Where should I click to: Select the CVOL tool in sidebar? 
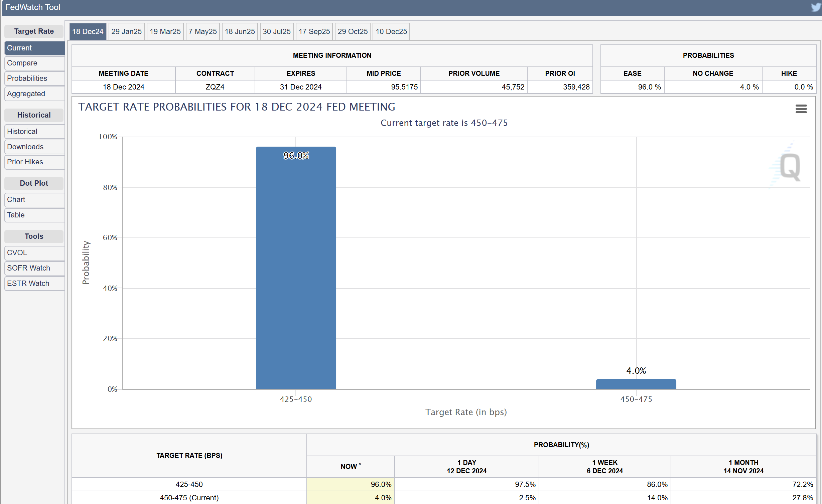click(x=33, y=252)
